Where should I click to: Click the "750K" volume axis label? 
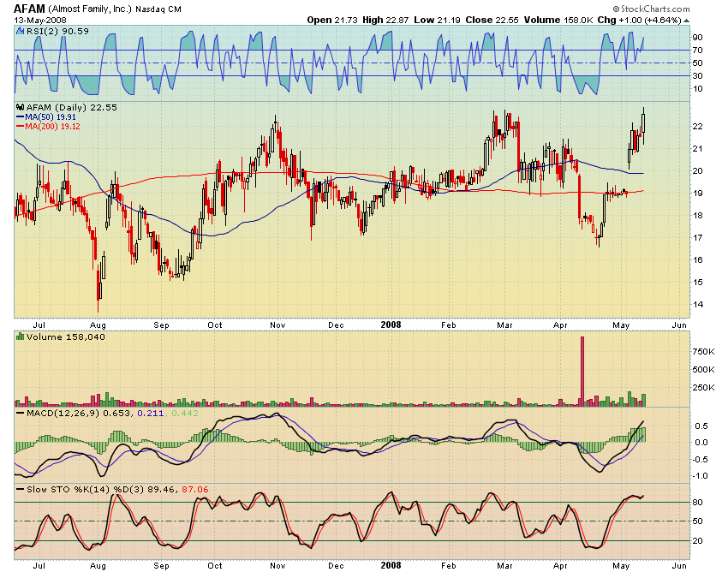point(703,351)
